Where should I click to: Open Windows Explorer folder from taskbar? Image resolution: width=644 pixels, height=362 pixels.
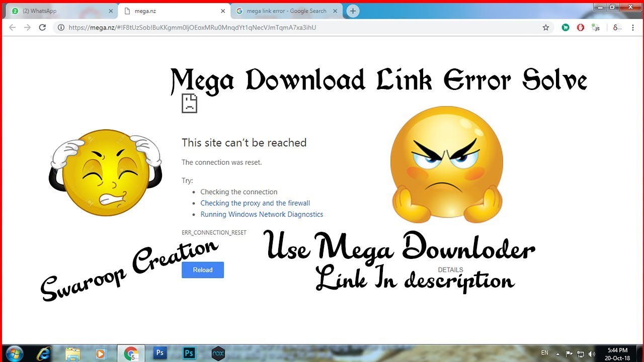[73, 353]
